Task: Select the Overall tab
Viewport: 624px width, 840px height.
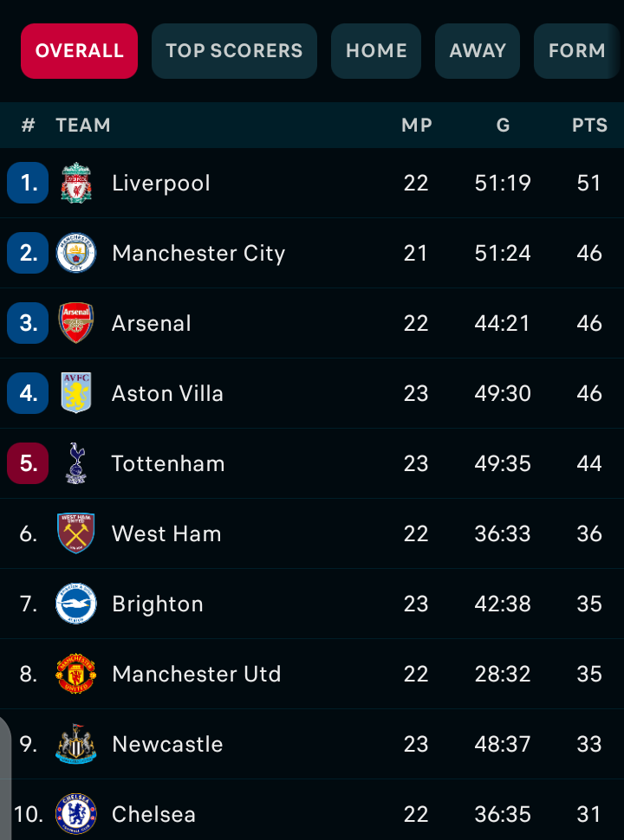Action: tap(80, 50)
